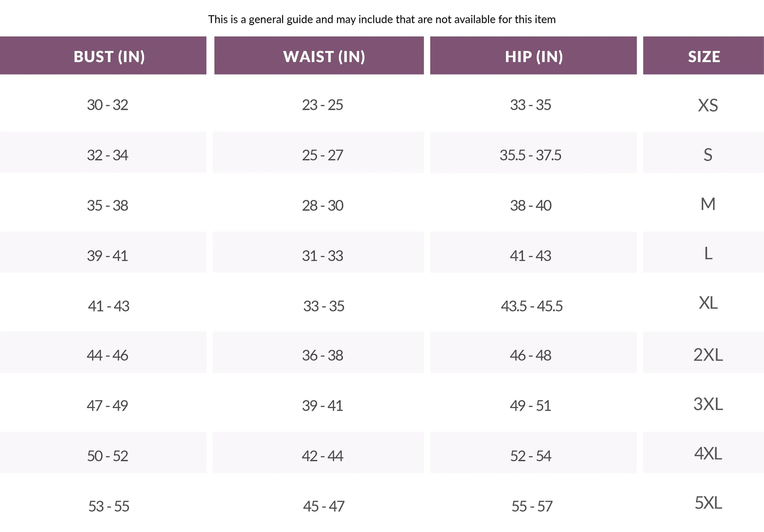Click the BUST (IN) column header
Viewport: 764px width, 532px height.
(103, 56)
